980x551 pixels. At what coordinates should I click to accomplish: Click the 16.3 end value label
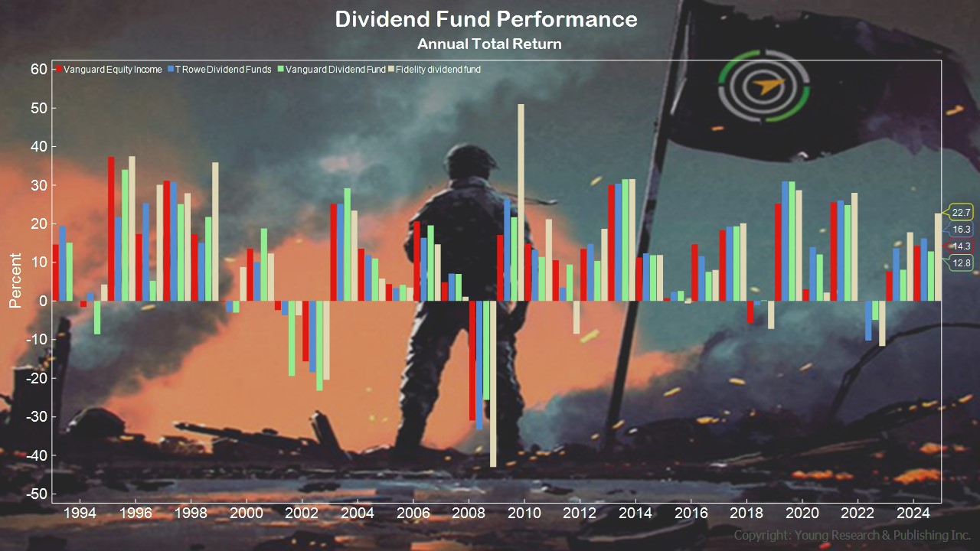click(961, 230)
